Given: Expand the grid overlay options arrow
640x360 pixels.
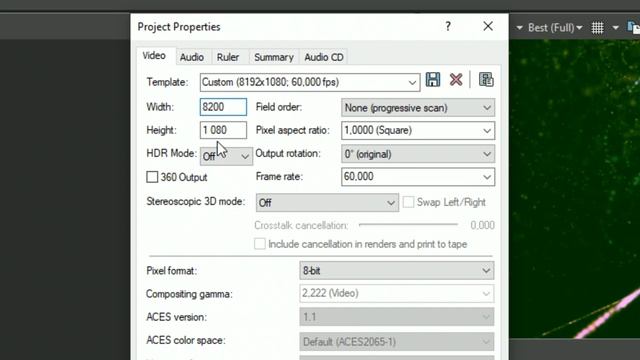Looking at the screenshot, I should 616,28.
